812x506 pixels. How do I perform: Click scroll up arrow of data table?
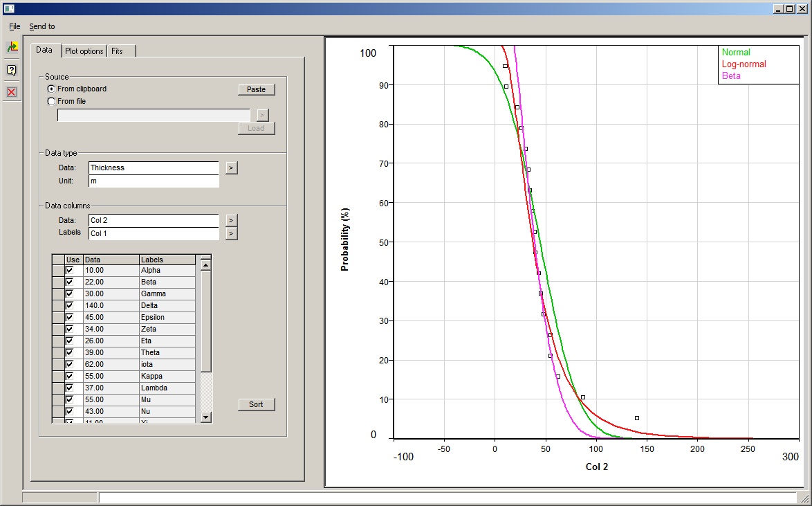(205, 264)
